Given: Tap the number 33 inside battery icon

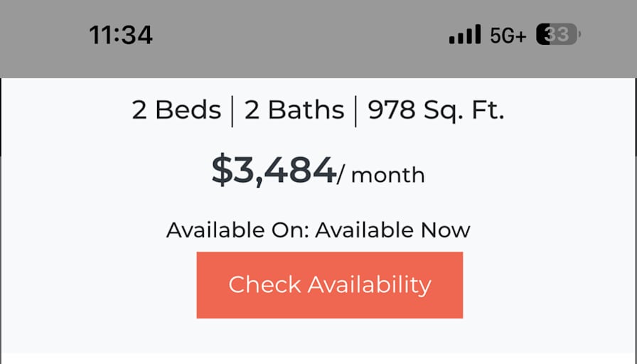Looking at the screenshot, I should (x=557, y=34).
